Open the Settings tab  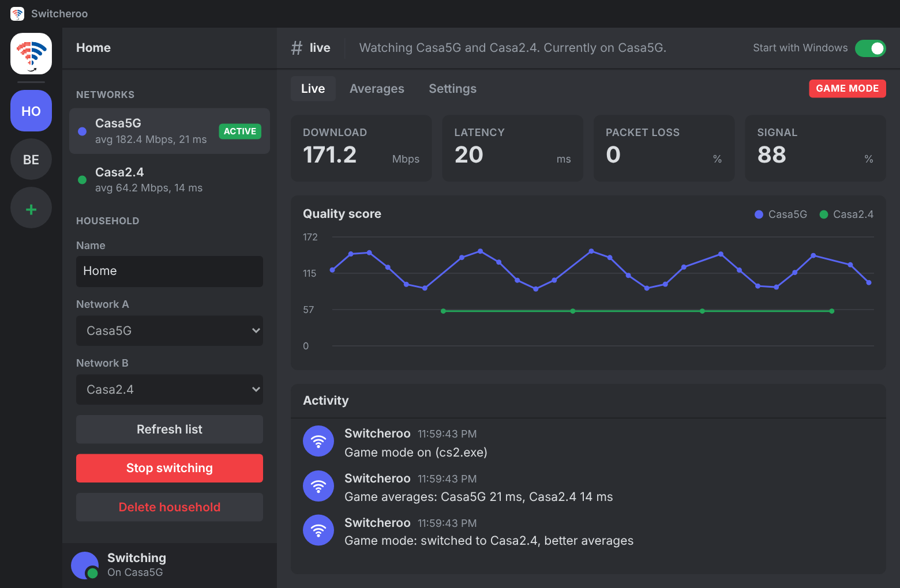click(453, 89)
